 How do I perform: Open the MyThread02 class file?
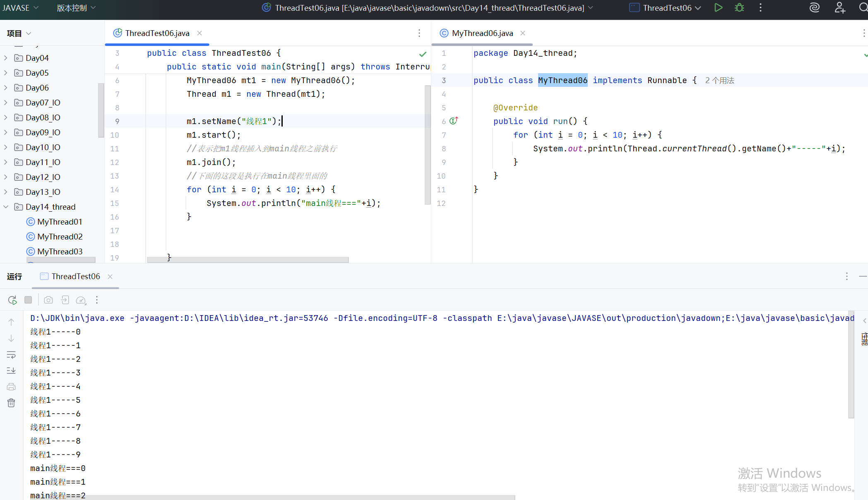[60, 237]
